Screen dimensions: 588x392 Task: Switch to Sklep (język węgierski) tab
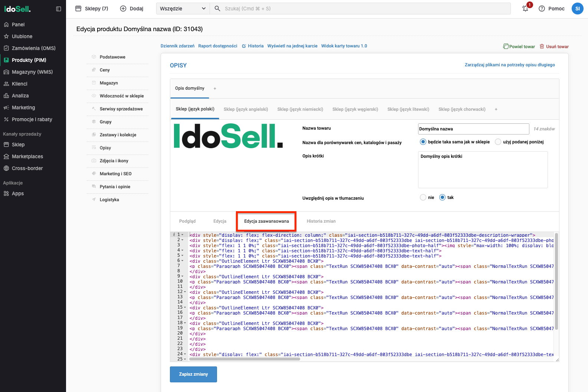click(355, 109)
